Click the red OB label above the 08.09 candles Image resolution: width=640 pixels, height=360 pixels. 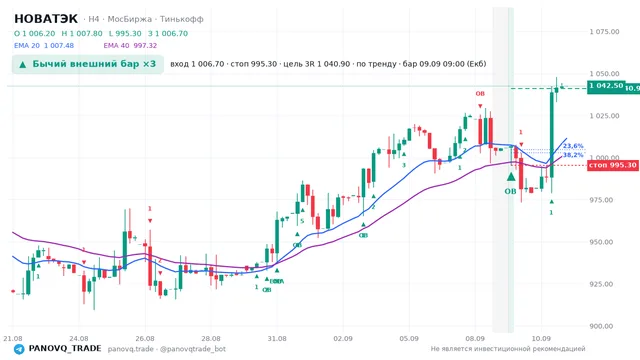(x=480, y=93)
